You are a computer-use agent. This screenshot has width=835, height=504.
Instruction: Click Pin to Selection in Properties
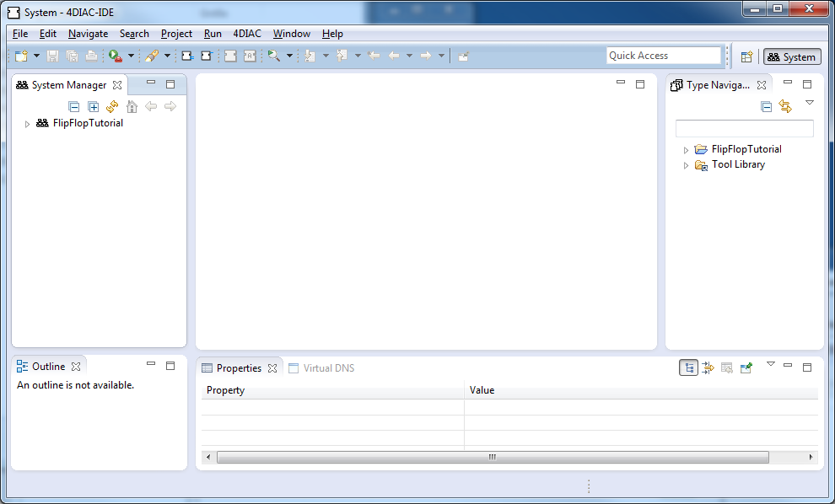click(746, 367)
